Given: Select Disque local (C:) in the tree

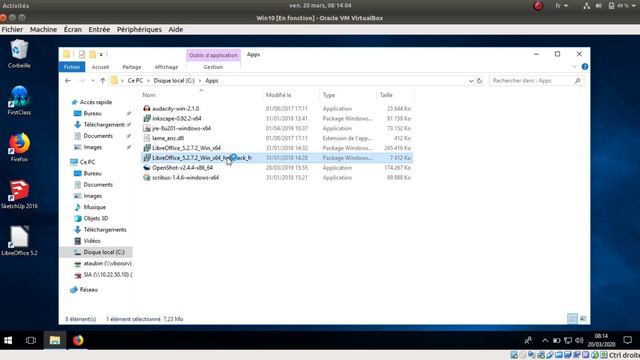Looking at the screenshot, I should click(x=104, y=252).
